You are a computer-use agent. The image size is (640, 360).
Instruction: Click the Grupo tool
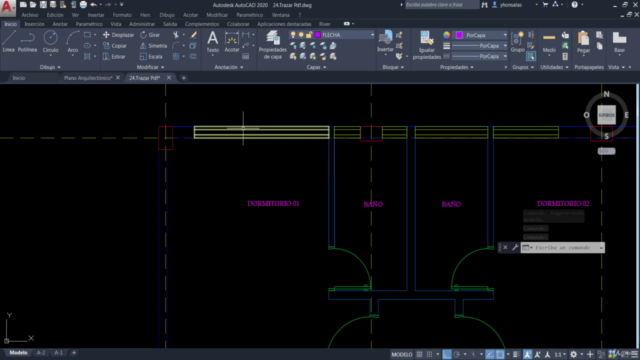(x=518, y=42)
